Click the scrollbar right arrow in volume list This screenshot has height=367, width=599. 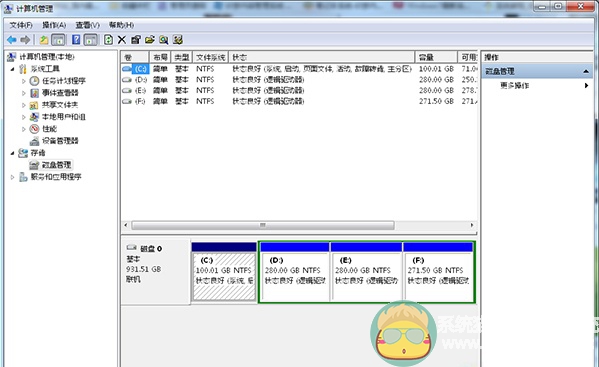[x=472, y=225]
